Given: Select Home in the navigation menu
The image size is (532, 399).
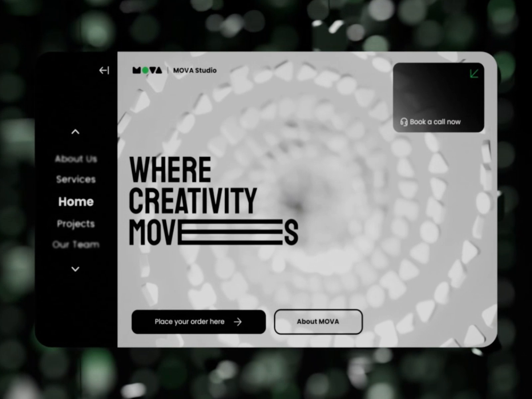Looking at the screenshot, I should (76, 201).
